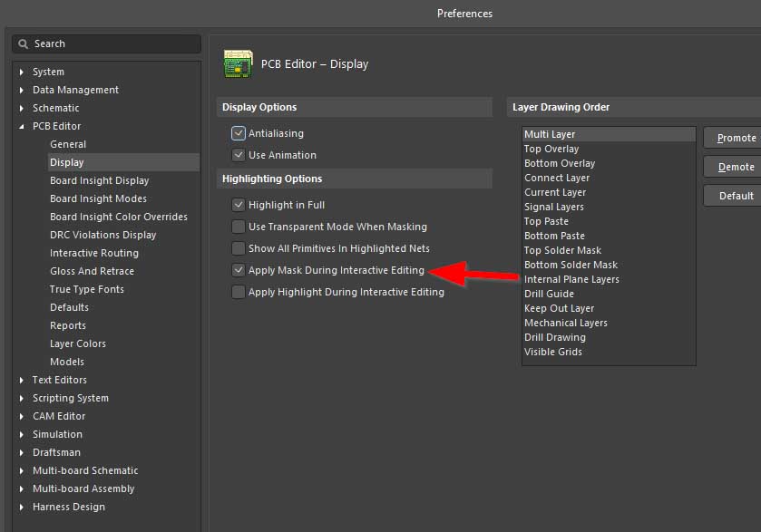The height and width of the screenshot is (532, 761).
Task: Expand the Schematic category arrow
Action: tap(23, 108)
